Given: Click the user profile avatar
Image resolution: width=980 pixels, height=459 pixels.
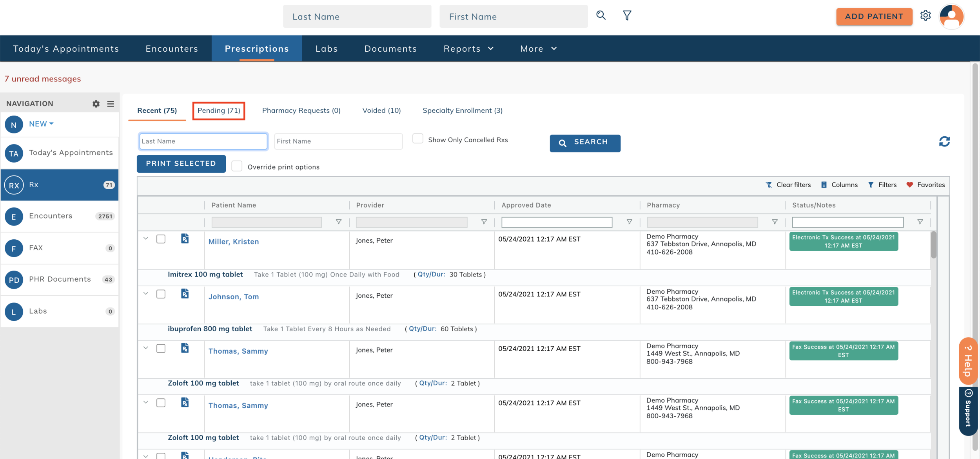Looking at the screenshot, I should pos(951,16).
